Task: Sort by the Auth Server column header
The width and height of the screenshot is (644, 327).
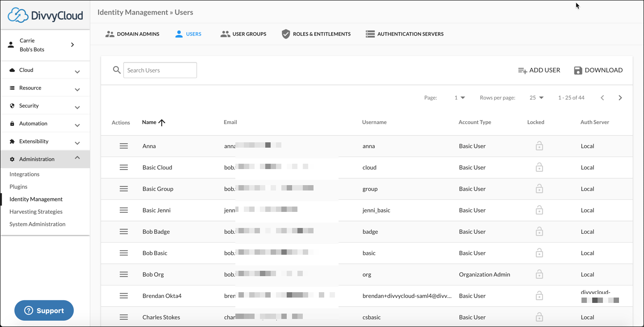Action: point(595,122)
